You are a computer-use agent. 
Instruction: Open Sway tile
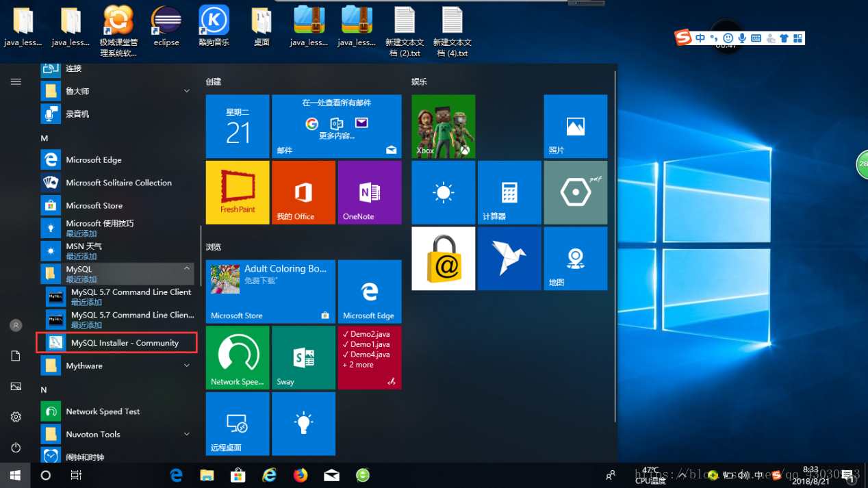(303, 358)
